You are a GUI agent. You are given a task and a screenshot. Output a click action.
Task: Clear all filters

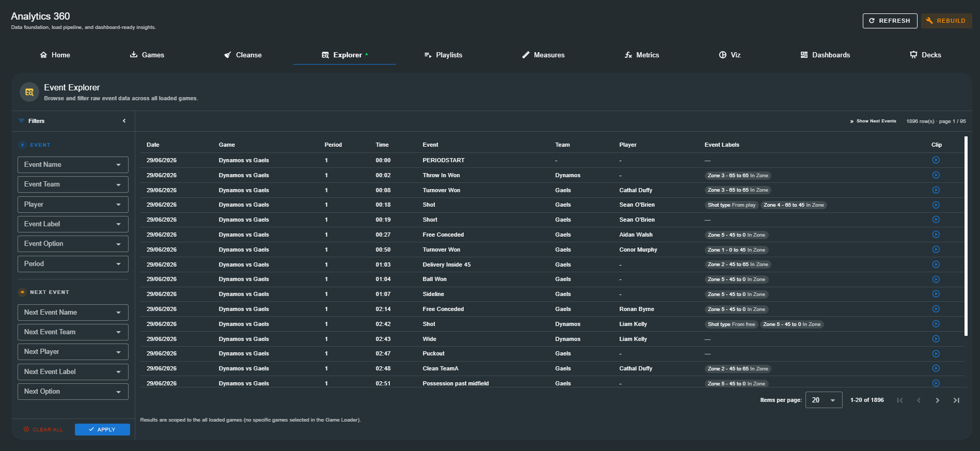tap(43, 429)
